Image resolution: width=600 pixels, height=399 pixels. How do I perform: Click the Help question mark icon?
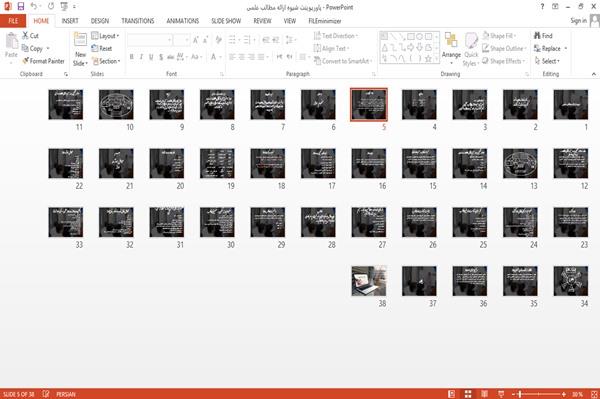542,7
